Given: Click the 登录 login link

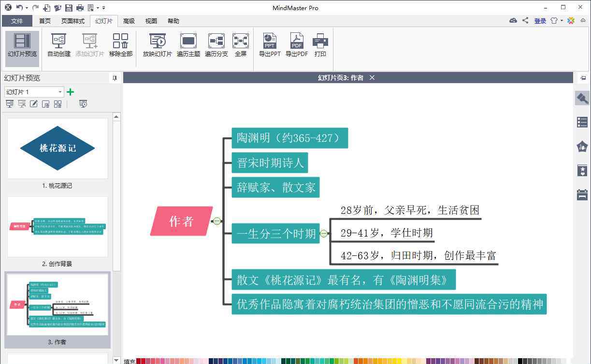Looking at the screenshot, I should tap(540, 21).
